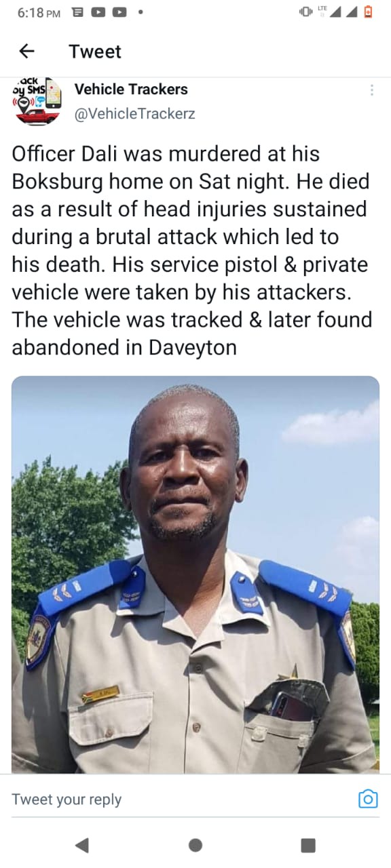Open the tweet's three-dot overflow menu

pos(371,90)
